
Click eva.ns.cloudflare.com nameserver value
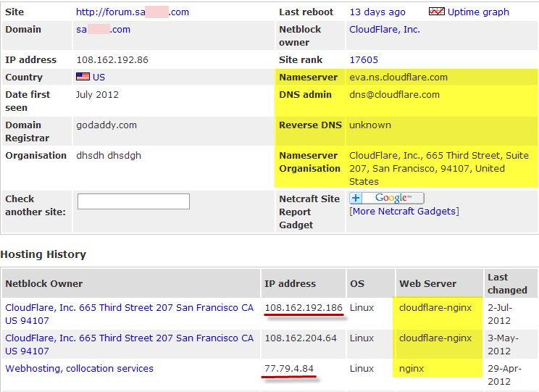[x=398, y=78]
